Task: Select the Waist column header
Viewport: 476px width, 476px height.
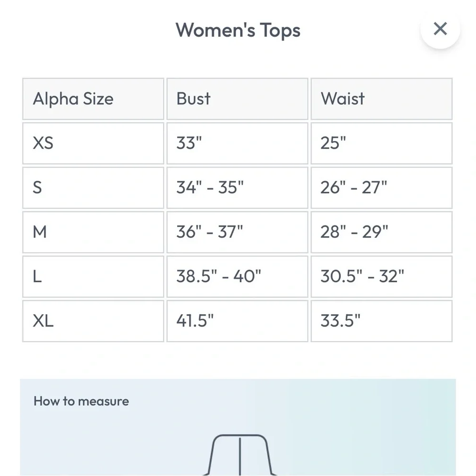Action: coord(343,99)
